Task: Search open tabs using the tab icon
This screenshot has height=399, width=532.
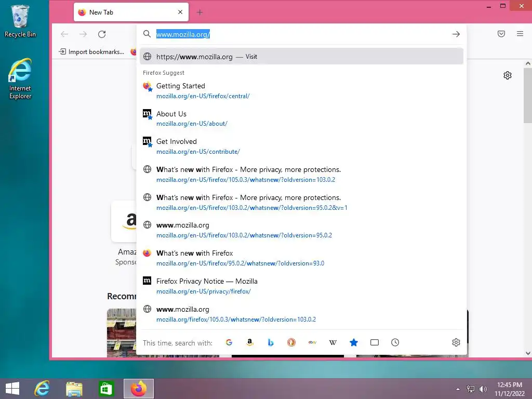Action: (x=374, y=342)
